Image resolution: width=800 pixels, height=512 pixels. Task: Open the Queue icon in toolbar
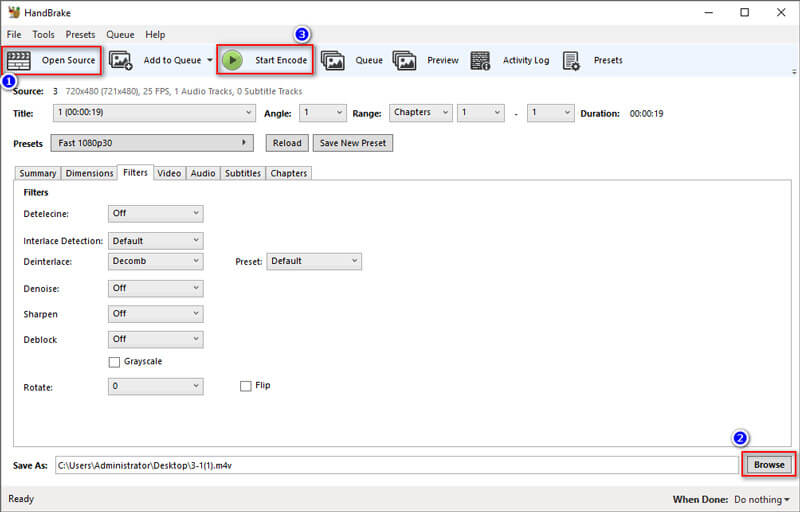pos(332,60)
